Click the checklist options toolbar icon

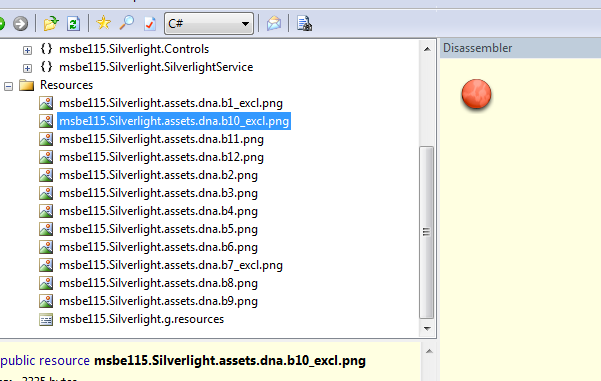click(149, 24)
